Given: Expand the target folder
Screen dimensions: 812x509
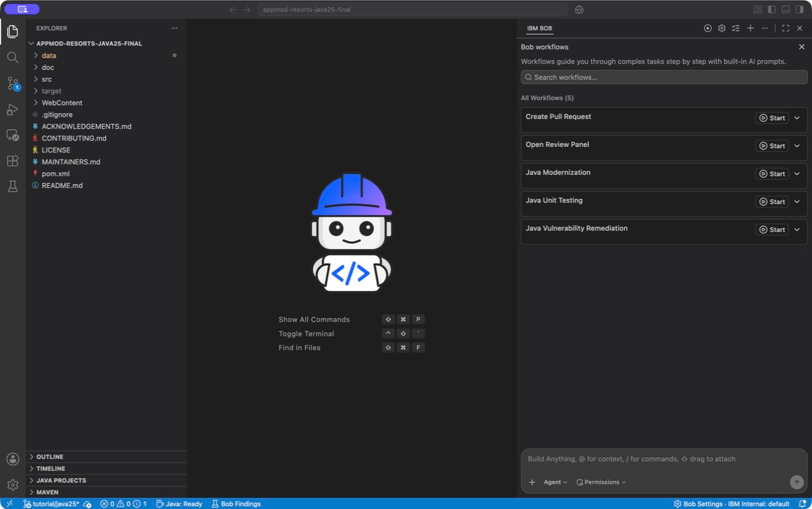Looking at the screenshot, I should [106, 91].
